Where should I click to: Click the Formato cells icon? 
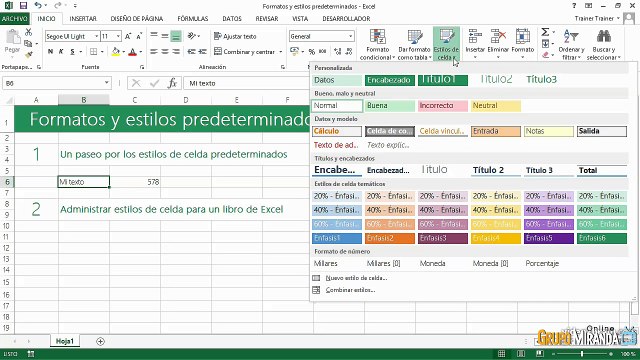522,37
